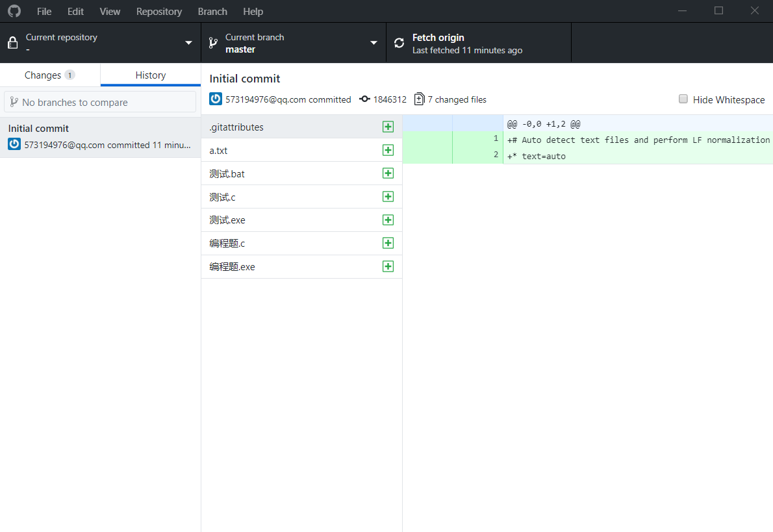The height and width of the screenshot is (532, 773).
Task: Click the Fetch origin sync icon
Action: pyautogui.click(x=399, y=43)
